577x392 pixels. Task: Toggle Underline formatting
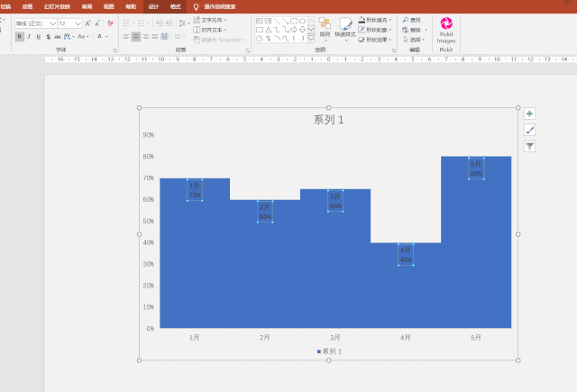[39, 37]
